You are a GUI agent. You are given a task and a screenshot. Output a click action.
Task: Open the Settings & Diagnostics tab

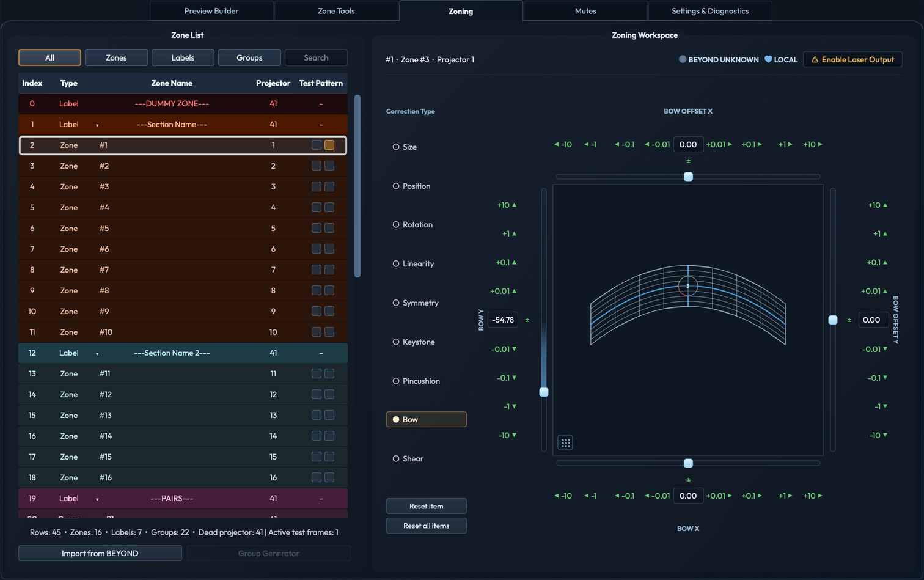coord(710,11)
